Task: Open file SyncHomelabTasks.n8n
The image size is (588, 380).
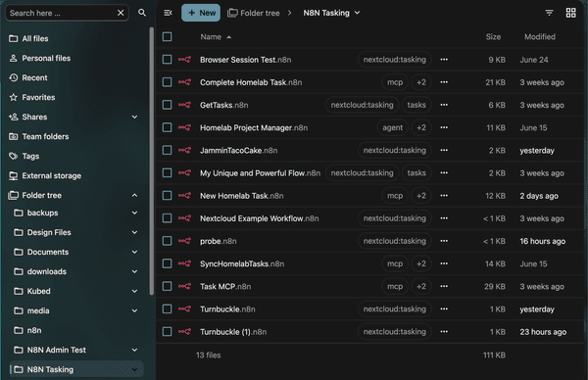Action: 242,263
